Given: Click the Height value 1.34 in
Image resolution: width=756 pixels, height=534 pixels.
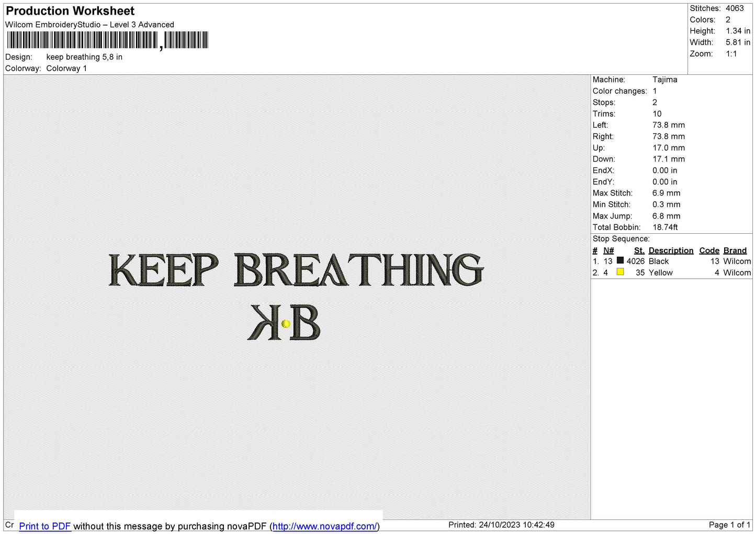Looking at the screenshot, I should click(x=738, y=31).
